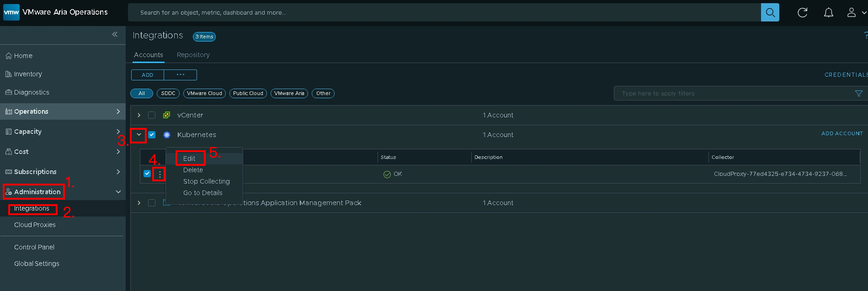Screen dimensions: 868x291
Task: Click the Diagnostics icon in the sidebar
Action: (8, 92)
